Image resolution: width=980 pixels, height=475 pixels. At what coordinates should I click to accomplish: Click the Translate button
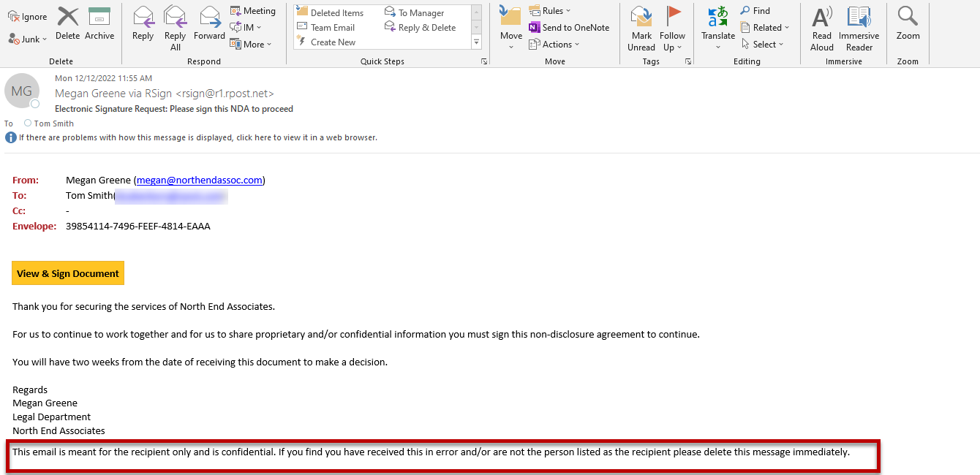[718, 28]
